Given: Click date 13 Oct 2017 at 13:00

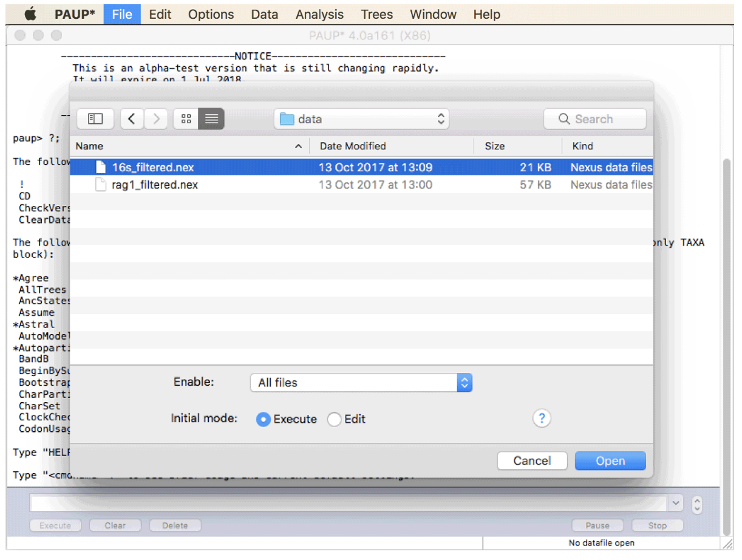Looking at the screenshot, I should point(376,185).
